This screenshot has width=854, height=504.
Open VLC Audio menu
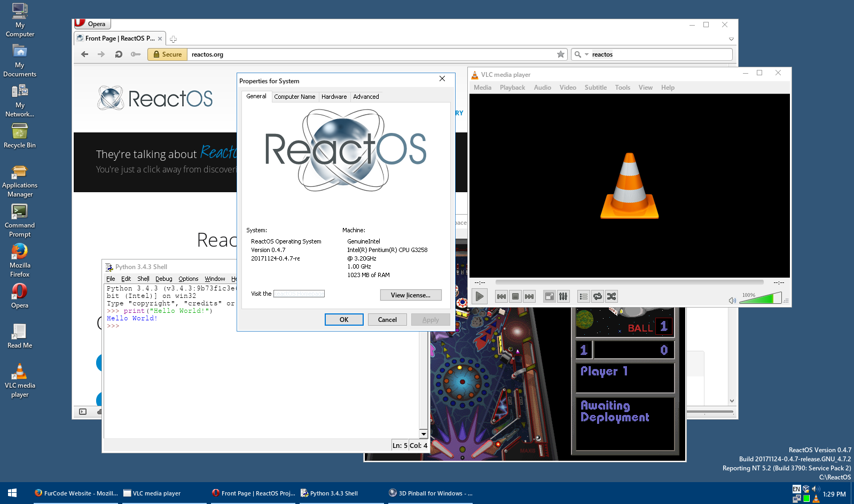(x=542, y=88)
